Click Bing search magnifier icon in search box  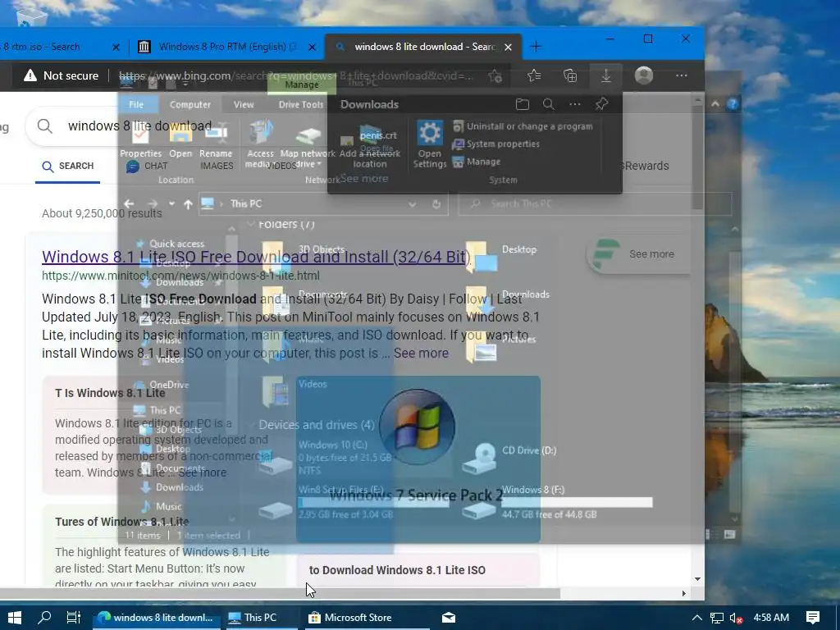coord(45,126)
